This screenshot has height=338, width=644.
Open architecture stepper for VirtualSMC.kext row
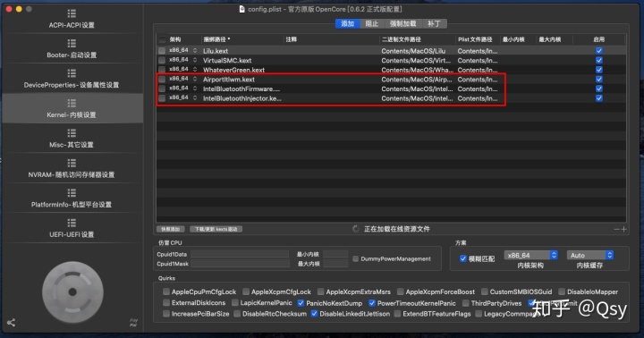(195, 60)
